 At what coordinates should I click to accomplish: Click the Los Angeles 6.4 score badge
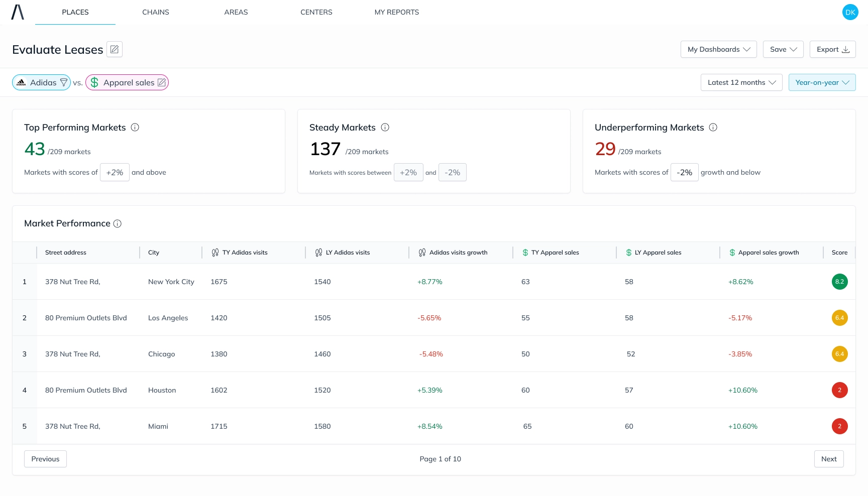tap(840, 318)
